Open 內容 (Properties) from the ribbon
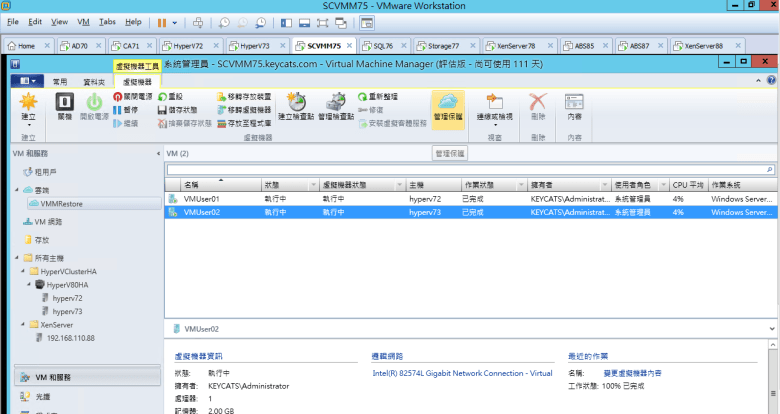This screenshot has width=780, height=414. [574, 106]
